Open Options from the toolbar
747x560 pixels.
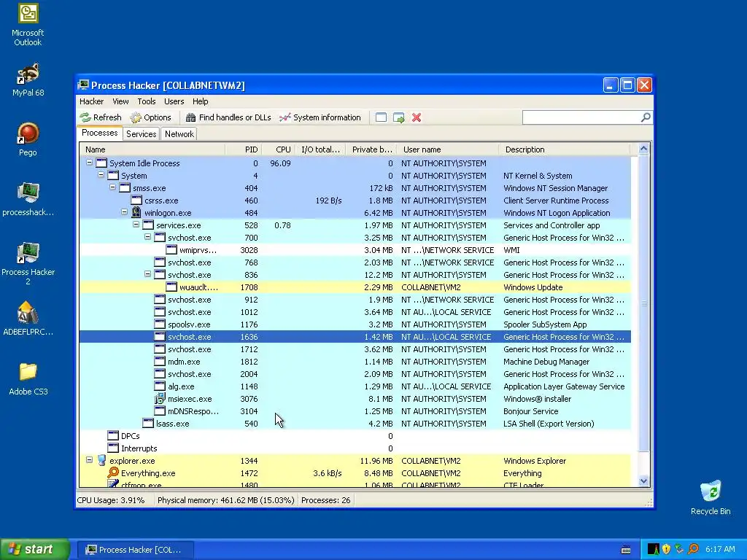point(150,117)
